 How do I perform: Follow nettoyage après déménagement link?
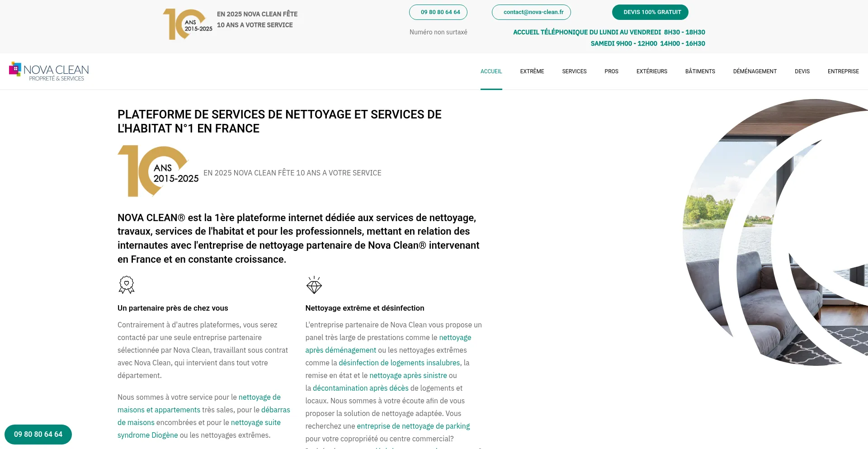341,350
